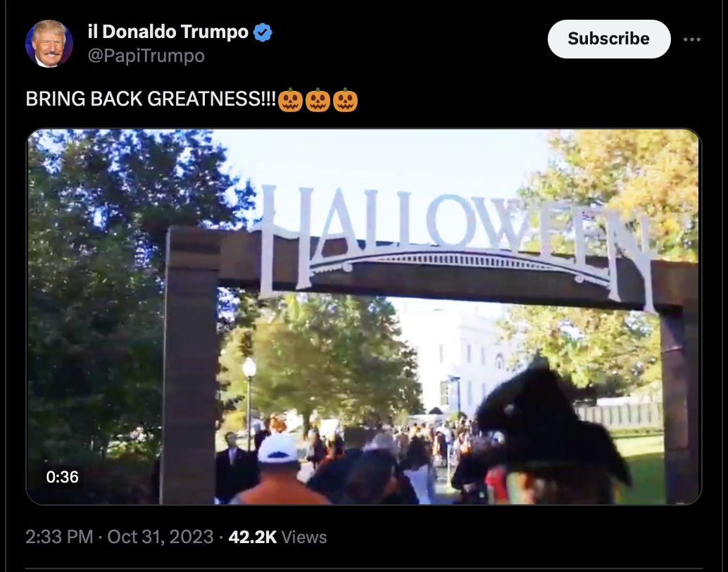728x572 pixels.
Task: Click the white cap person in video
Action: pyautogui.click(x=279, y=469)
